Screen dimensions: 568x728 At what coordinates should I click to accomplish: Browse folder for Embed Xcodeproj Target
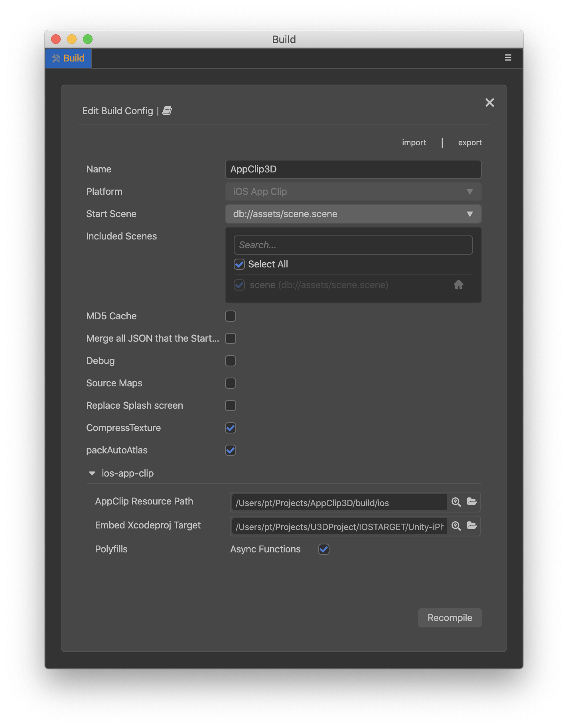pos(472,526)
